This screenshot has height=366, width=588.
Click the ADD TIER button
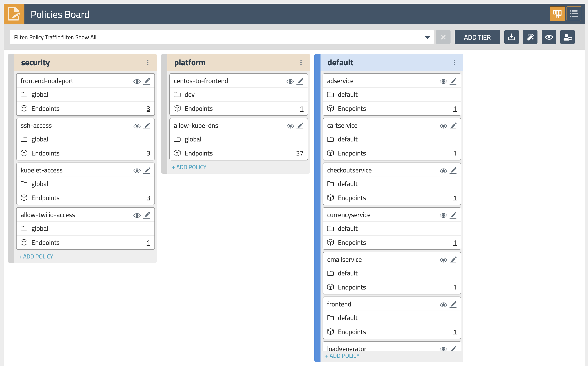pyautogui.click(x=477, y=37)
